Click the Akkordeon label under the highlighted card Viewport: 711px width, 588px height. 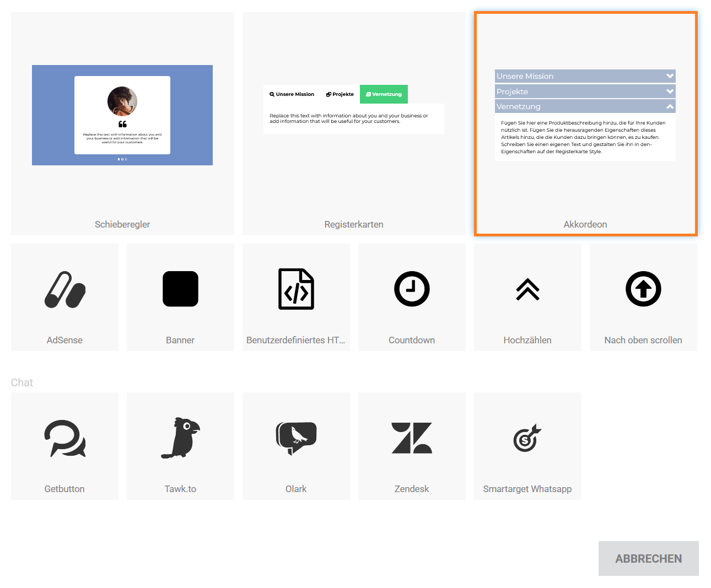pyautogui.click(x=585, y=224)
